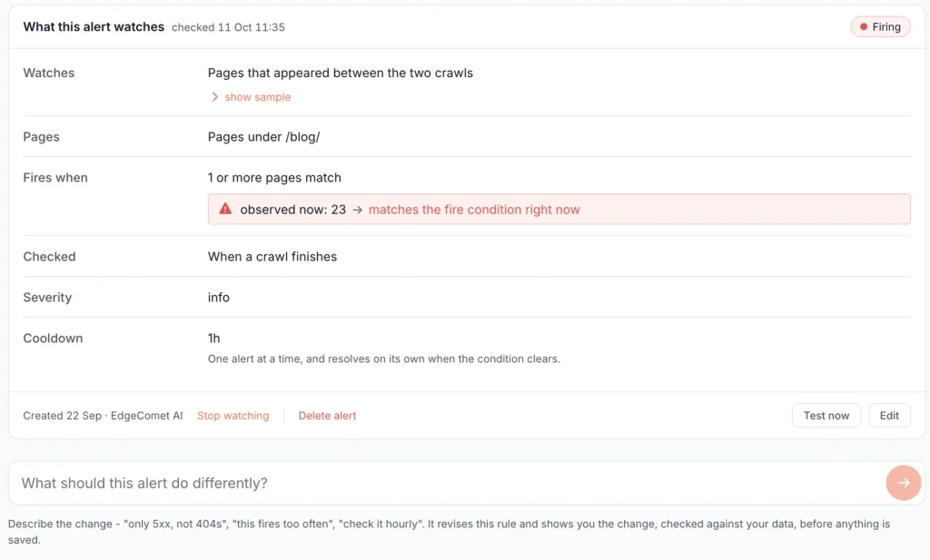Click the 'Severity' row label
Screen dimensions: 930x560
[47, 298]
